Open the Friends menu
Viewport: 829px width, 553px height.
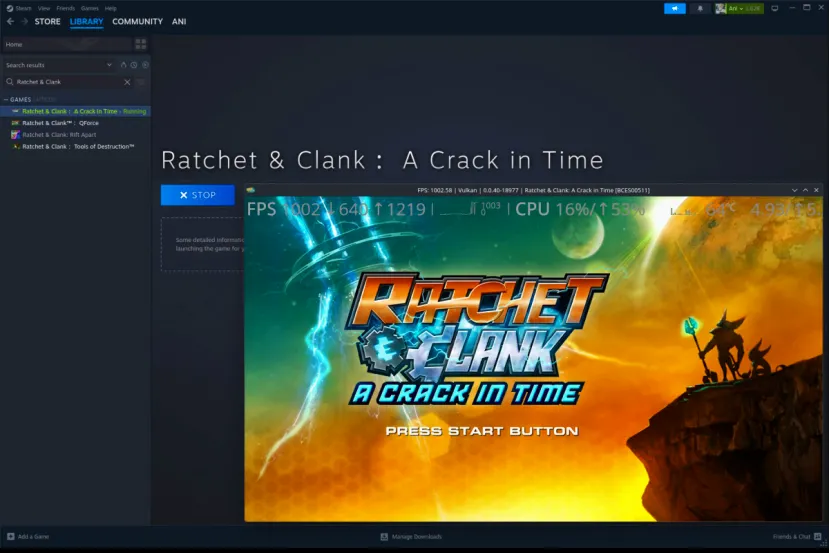(66, 8)
